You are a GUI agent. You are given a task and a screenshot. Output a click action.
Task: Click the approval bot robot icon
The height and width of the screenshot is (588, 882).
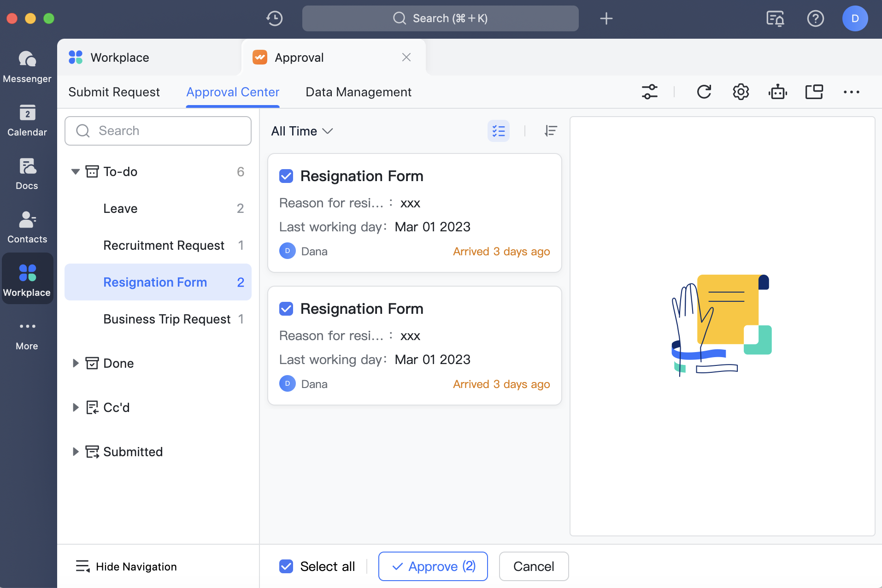[777, 92]
